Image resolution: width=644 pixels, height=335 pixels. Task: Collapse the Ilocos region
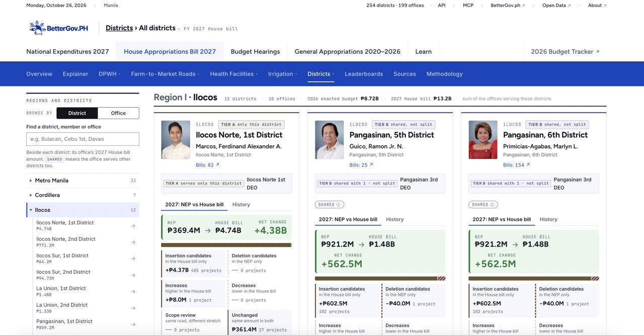pos(83,210)
